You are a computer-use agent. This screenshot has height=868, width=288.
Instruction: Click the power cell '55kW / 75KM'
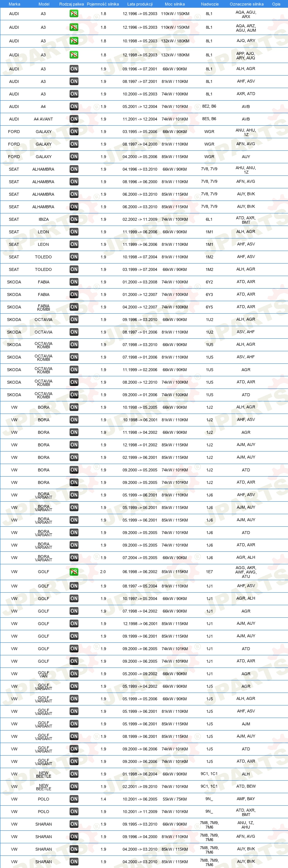[175, 799]
